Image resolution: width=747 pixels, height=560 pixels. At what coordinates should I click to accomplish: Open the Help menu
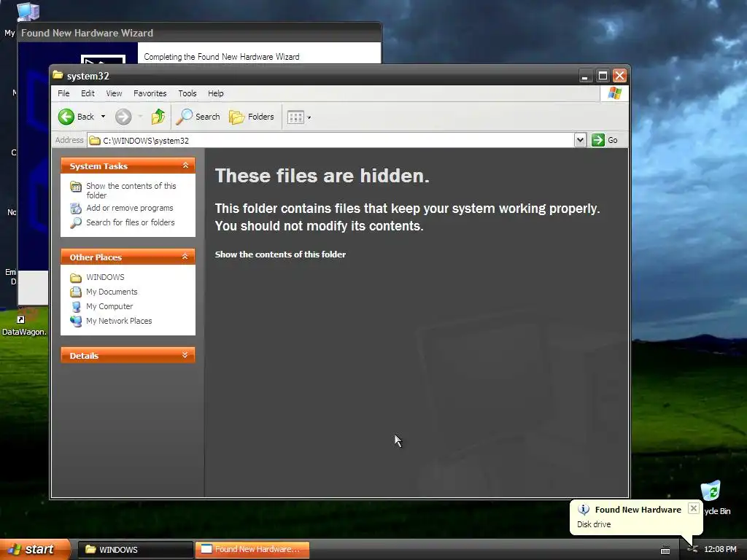click(x=215, y=93)
